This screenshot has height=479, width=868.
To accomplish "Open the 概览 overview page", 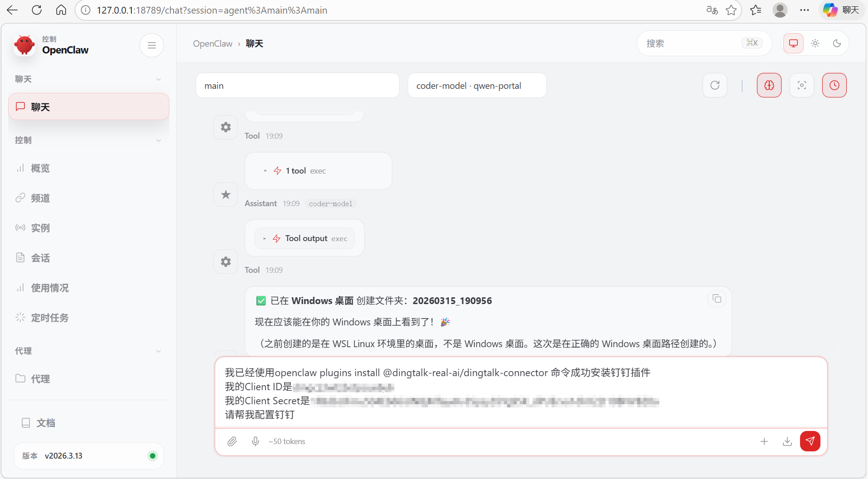I will tap(89, 168).
